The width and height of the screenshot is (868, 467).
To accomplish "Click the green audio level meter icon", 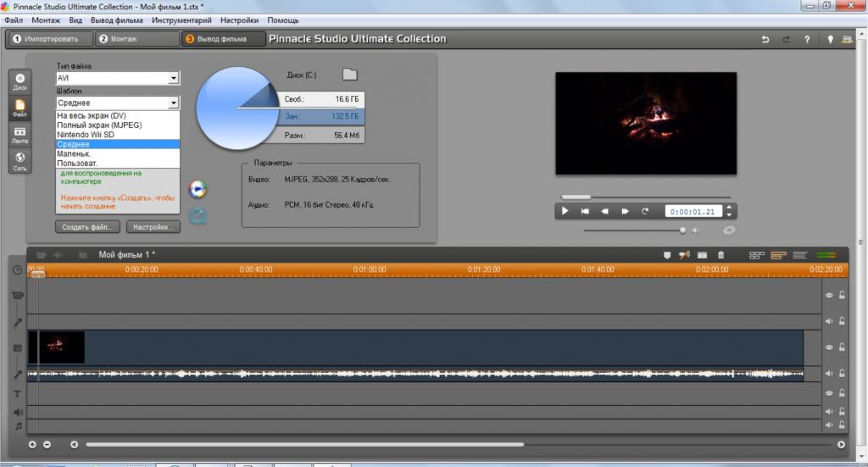I will 826,255.
